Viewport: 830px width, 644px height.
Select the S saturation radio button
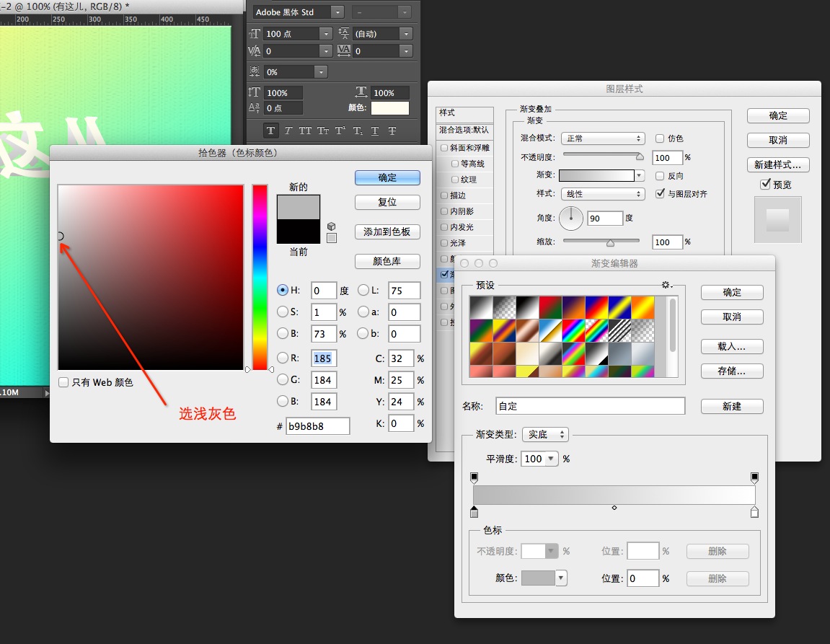pyautogui.click(x=283, y=312)
